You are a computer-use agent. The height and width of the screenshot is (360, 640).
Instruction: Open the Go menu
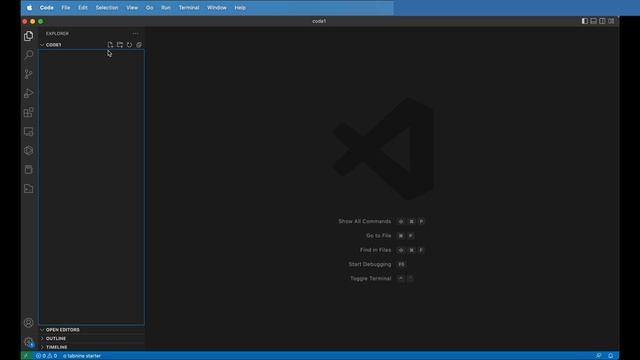(x=149, y=8)
